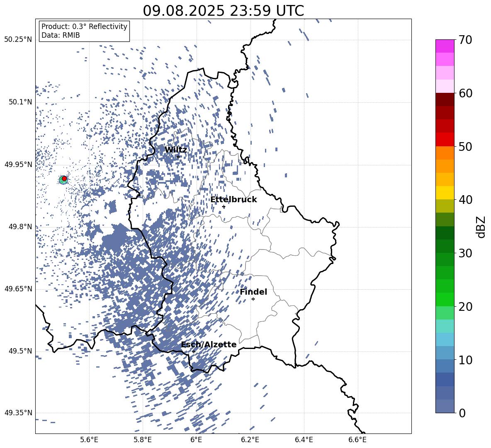
Task: Click the 6.6°E longitude label
Action: click(357, 440)
